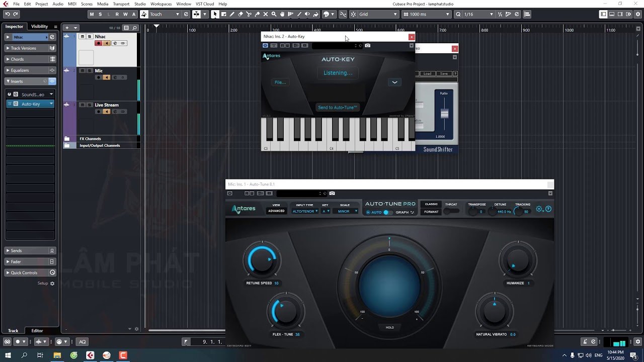Open the settings gear in Auto-Tune Pro
This screenshot has height=362, width=644.
(538, 209)
